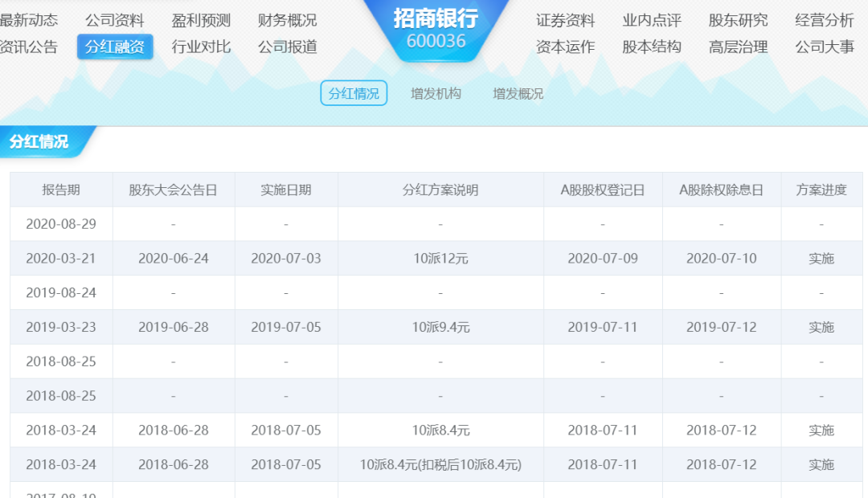Click implementation date 2019-07-05 cell
The height and width of the screenshot is (498, 868).
pos(286,327)
